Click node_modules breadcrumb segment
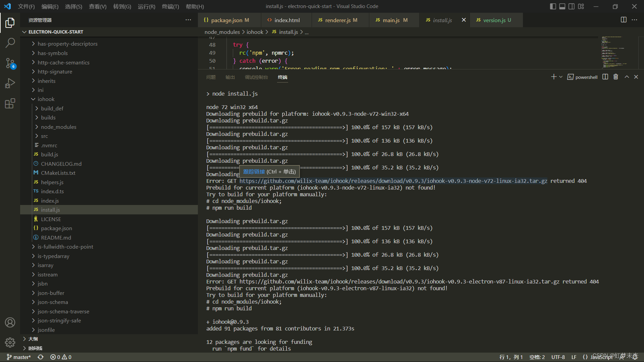The height and width of the screenshot is (362, 644). pyautogui.click(x=222, y=32)
